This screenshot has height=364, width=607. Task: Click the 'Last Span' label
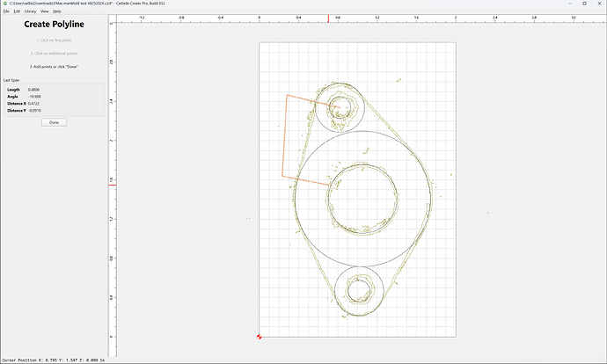coord(11,80)
